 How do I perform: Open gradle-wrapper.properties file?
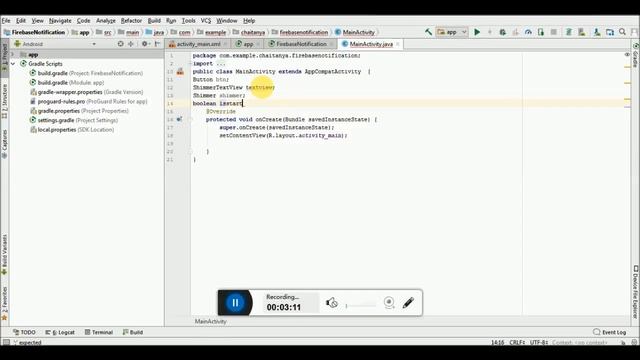coord(86,92)
